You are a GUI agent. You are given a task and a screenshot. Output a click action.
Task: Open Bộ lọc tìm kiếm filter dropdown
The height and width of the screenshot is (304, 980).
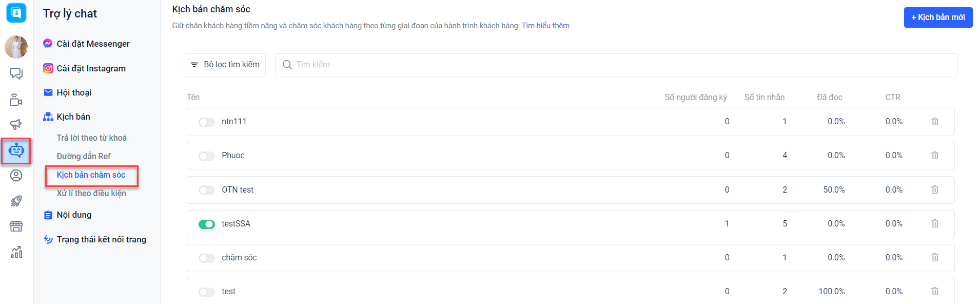[225, 65]
